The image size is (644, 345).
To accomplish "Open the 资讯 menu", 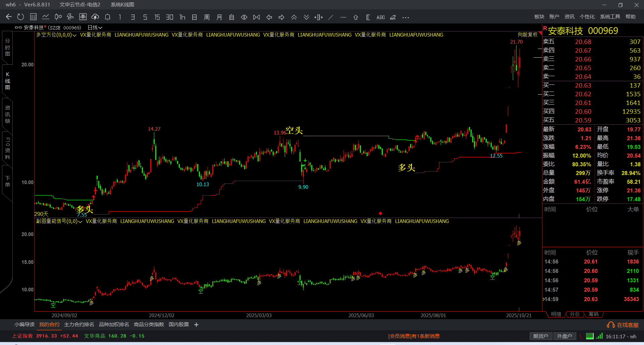I will pyautogui.click(x=569, y=17).
